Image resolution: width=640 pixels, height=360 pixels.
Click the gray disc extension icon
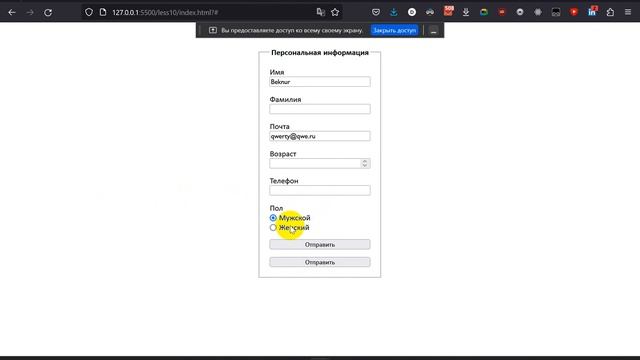(x=520, y=12)
